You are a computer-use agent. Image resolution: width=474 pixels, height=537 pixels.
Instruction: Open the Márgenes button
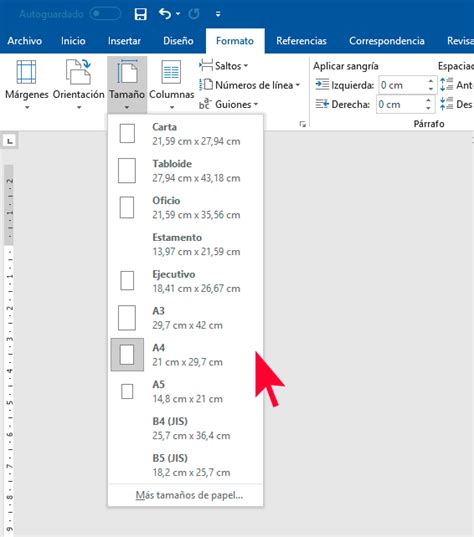click(x=27, y=84)
